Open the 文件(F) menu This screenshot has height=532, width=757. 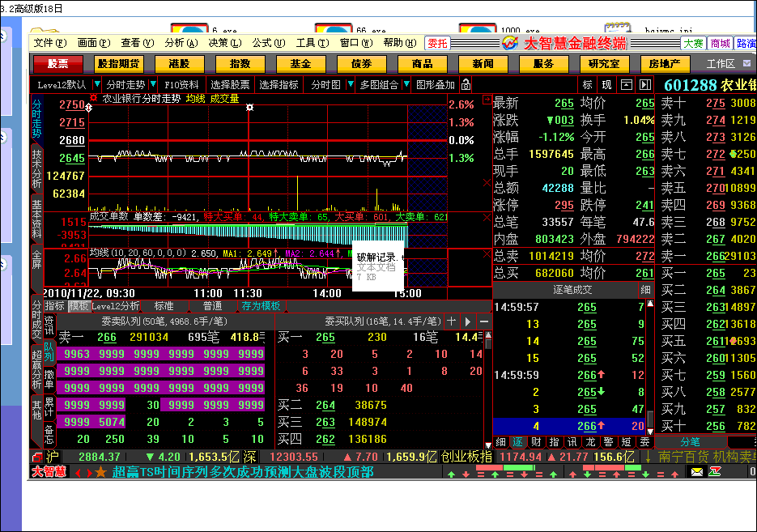pos(49,43)
